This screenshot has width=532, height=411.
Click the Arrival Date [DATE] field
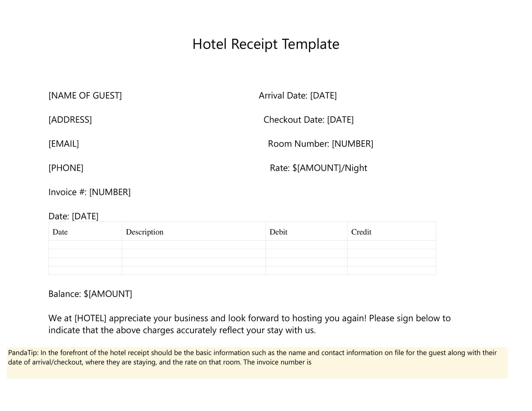(x=298, y=95)
